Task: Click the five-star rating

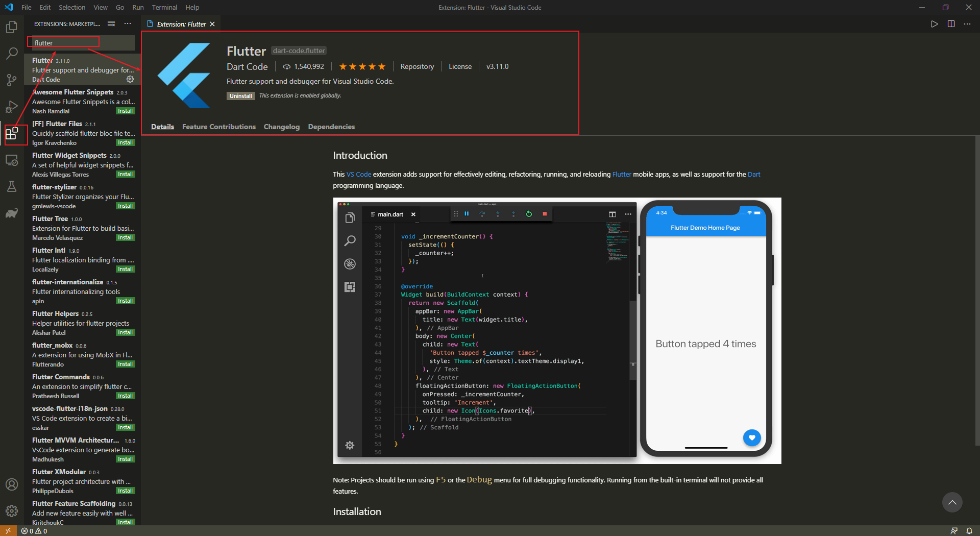Action: tap(362, 66)
